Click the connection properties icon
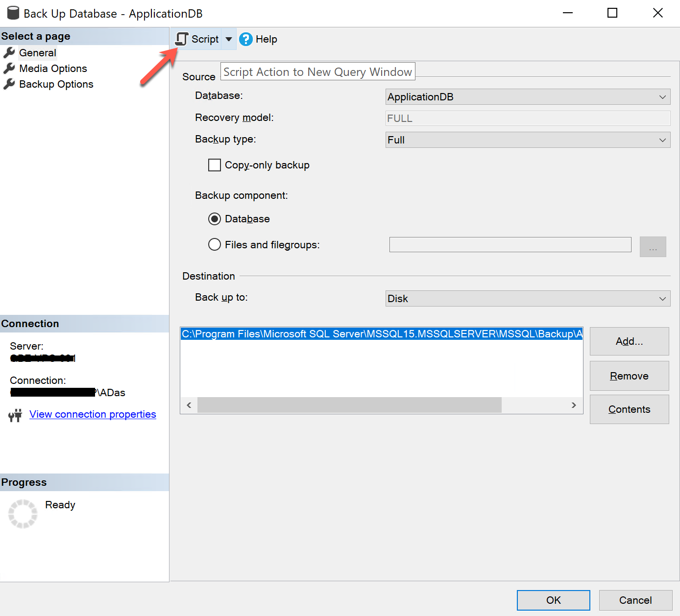This screenshot has height=616, width=680. point(15,415)
